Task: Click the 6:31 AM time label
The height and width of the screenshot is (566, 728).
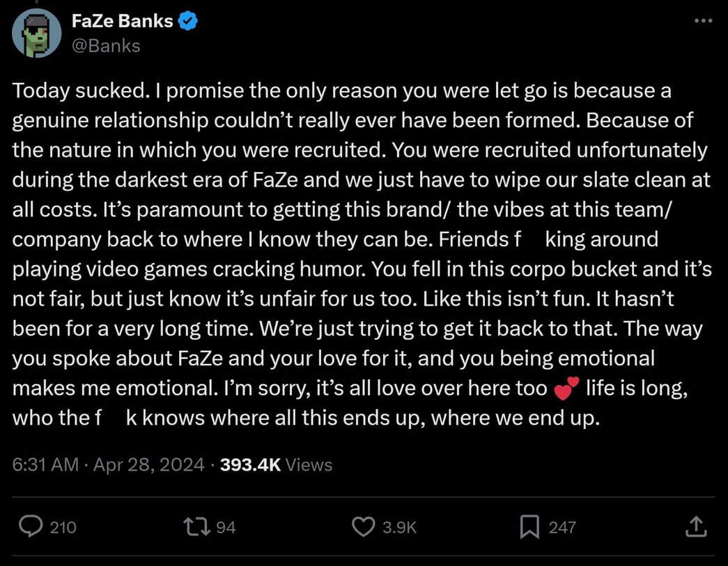Action: [x=44, y=464]
